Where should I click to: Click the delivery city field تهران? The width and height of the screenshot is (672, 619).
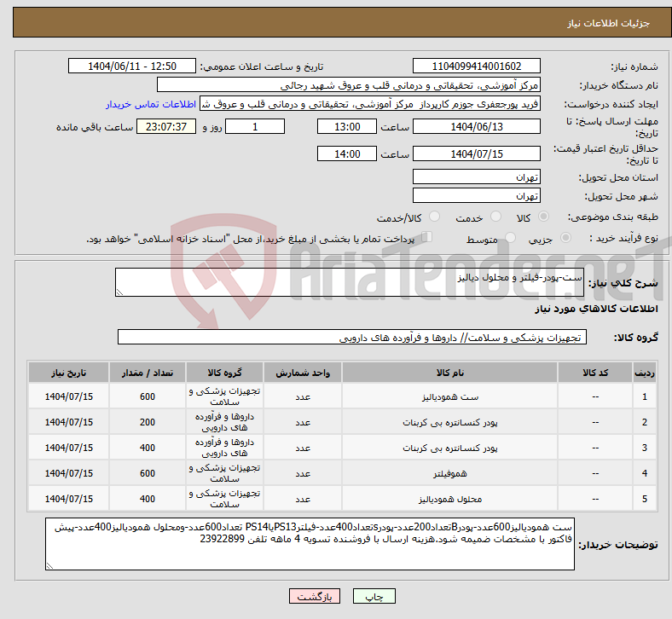476,196
